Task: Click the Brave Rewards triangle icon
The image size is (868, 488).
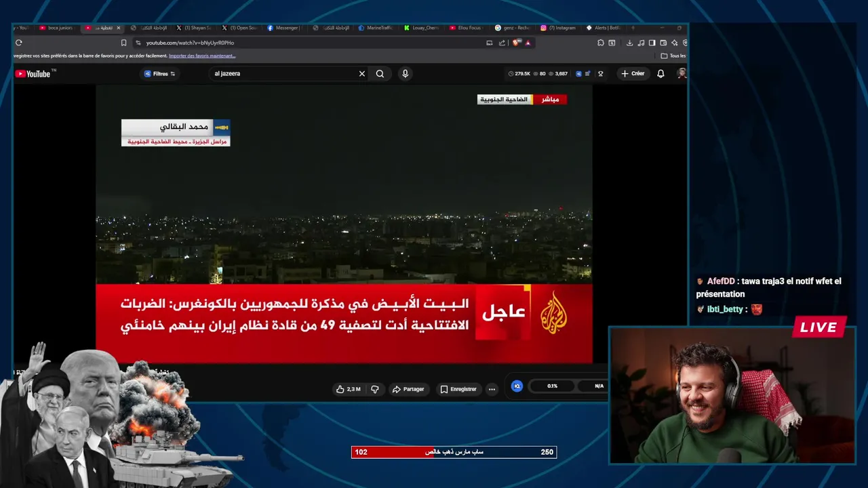Action: click(528, 43)
